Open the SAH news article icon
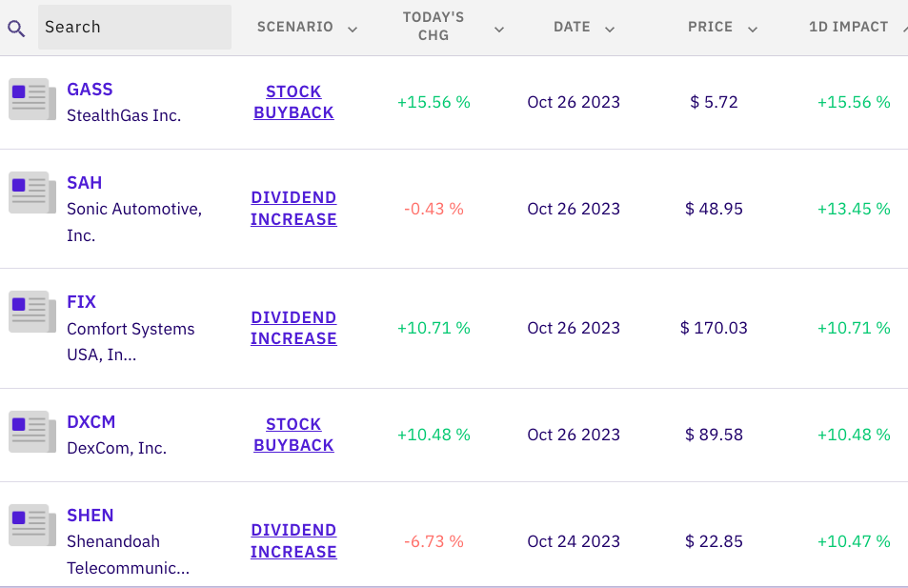This screenshot has width=908, height=588. [29, 193]
